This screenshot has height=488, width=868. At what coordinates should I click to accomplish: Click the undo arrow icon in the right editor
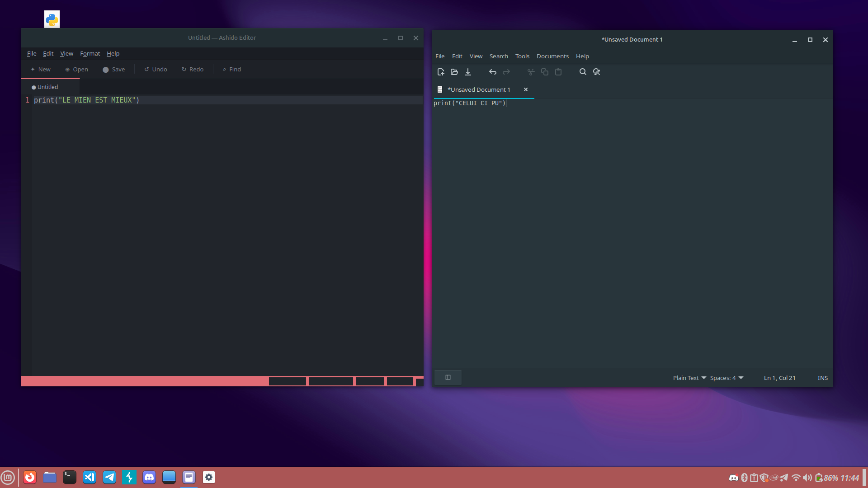tap(493, 72)
